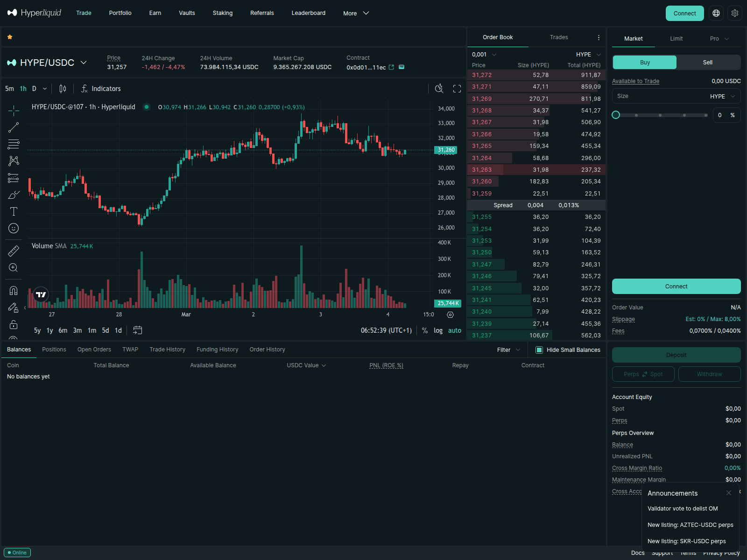Click the Connect wallet button
Image resolution: width=747 pixels, height=560 pixels.
tap(684, 13)
